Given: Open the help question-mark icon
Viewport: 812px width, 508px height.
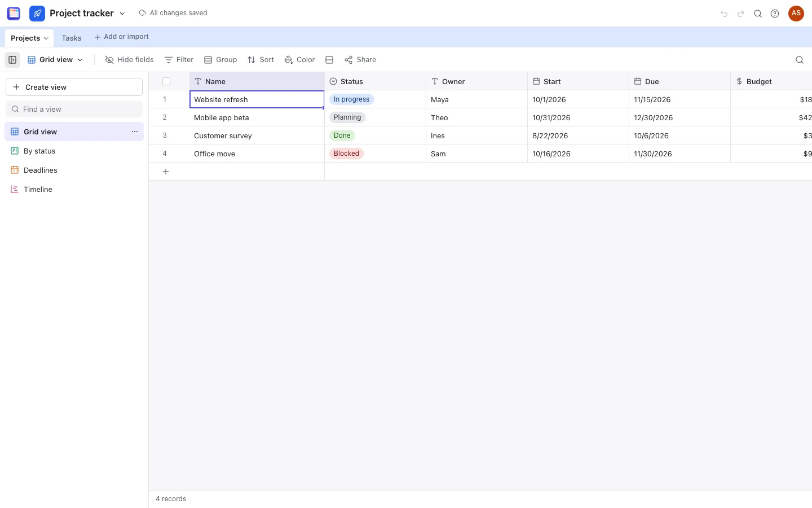Looking at the screenshot, I should pyautogui.click(x=775, y=14).
